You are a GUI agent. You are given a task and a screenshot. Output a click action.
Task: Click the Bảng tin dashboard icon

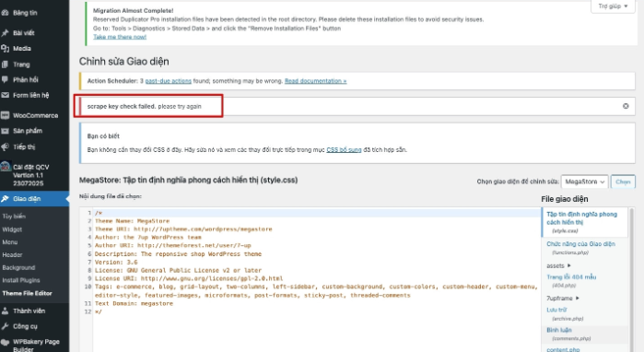[5, 13]
